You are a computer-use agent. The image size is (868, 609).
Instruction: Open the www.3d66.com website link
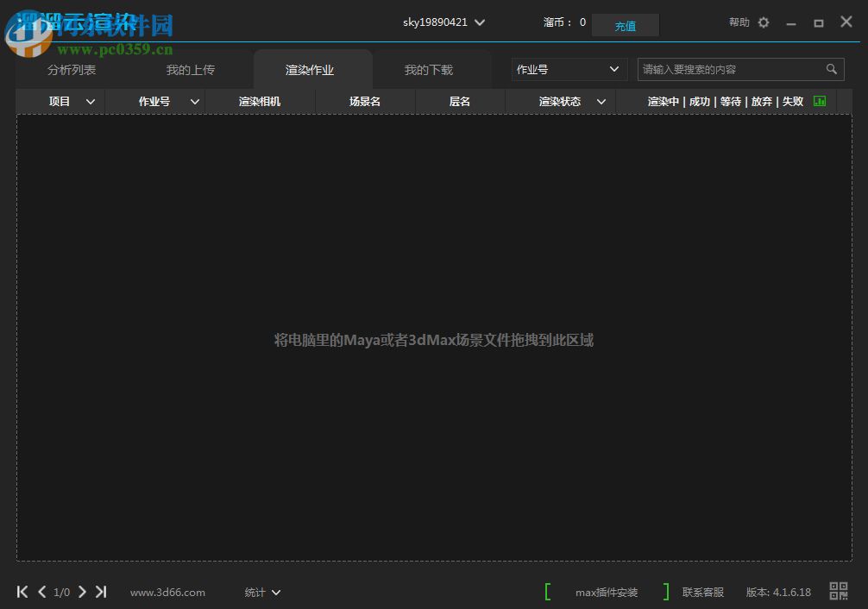click(167, 592)
